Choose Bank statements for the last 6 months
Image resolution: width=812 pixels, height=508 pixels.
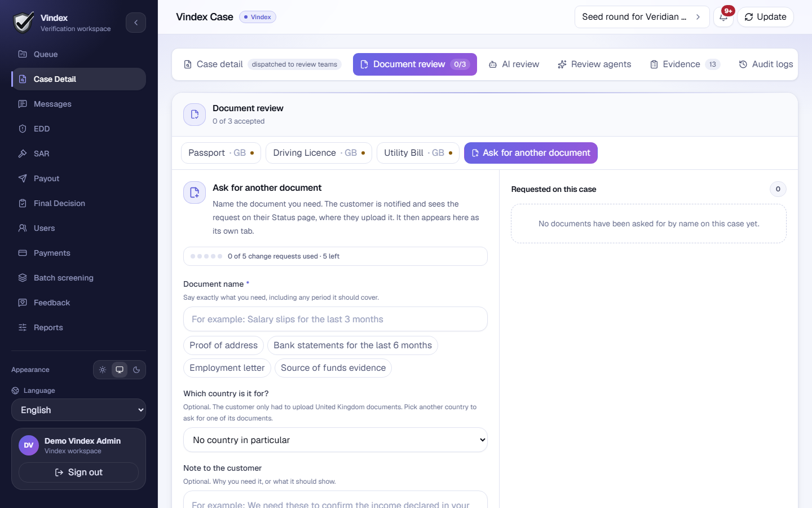[352, 345]
